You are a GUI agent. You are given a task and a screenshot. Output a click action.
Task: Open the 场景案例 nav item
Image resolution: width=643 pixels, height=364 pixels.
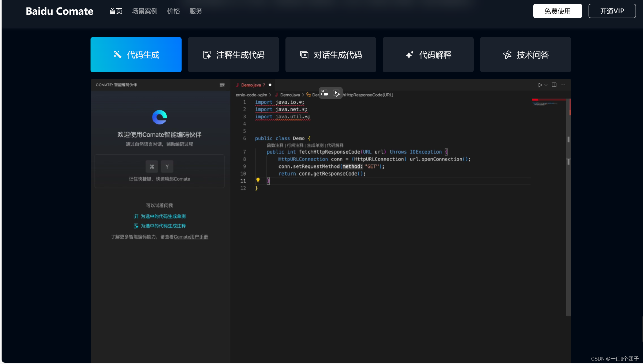pos(144,11)
